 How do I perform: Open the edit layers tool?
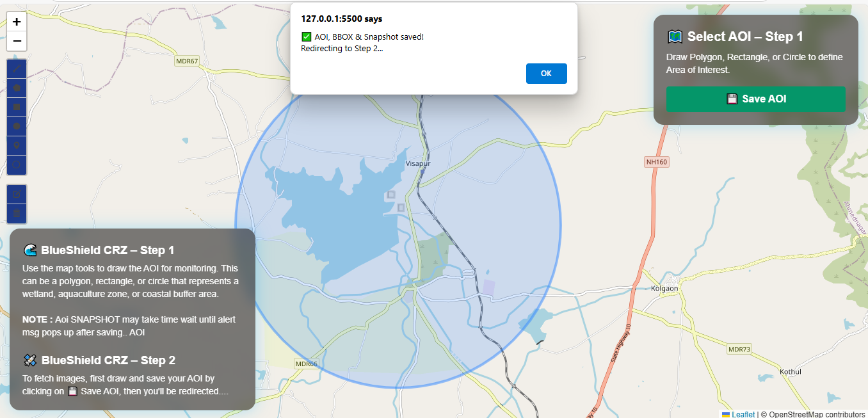(17, 194)
